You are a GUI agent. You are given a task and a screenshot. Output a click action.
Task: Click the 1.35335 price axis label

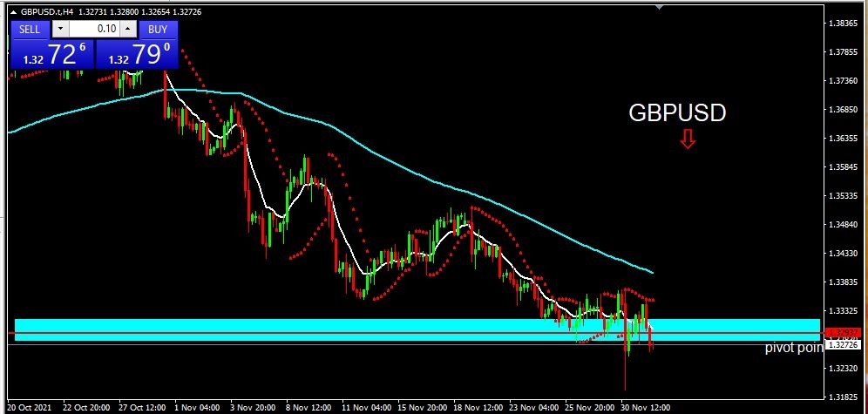(843, 196)
